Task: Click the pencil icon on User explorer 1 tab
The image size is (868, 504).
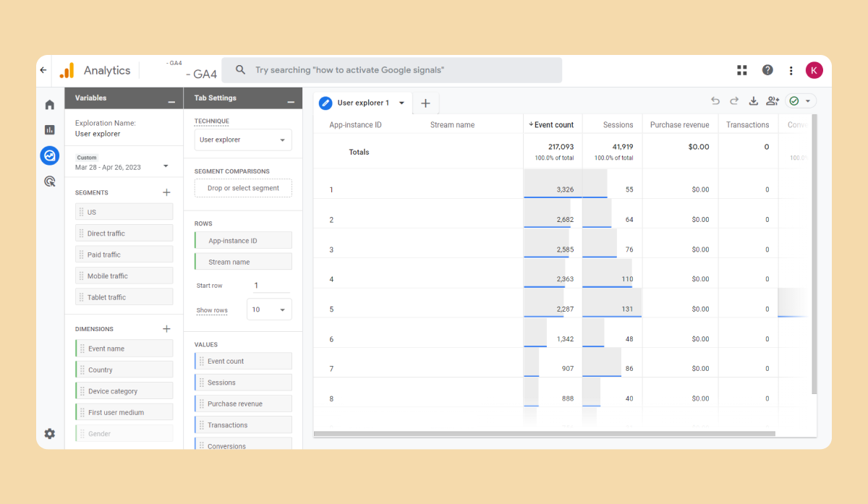Action: coord(326,103)
